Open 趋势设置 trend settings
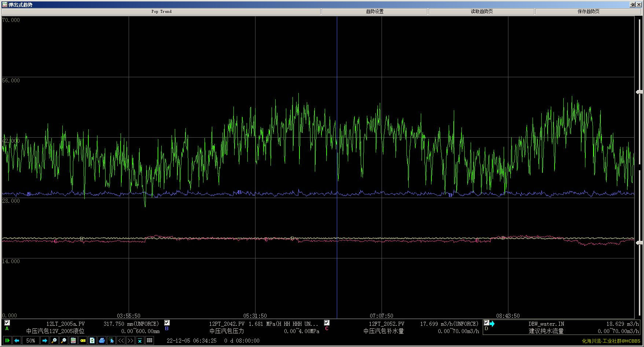 click(x=375, y=11)
